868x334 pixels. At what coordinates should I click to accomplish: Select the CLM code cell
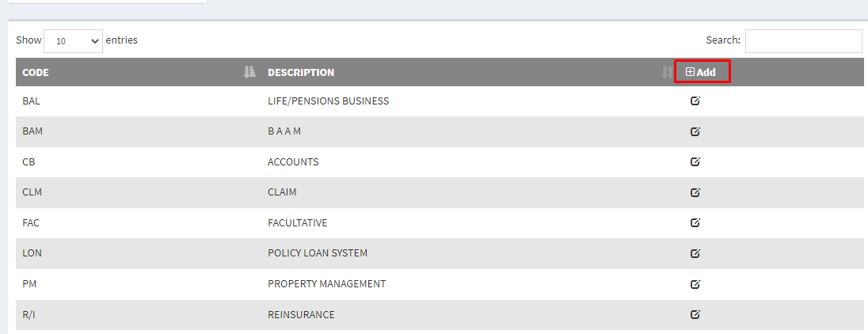tap(32, 192)
